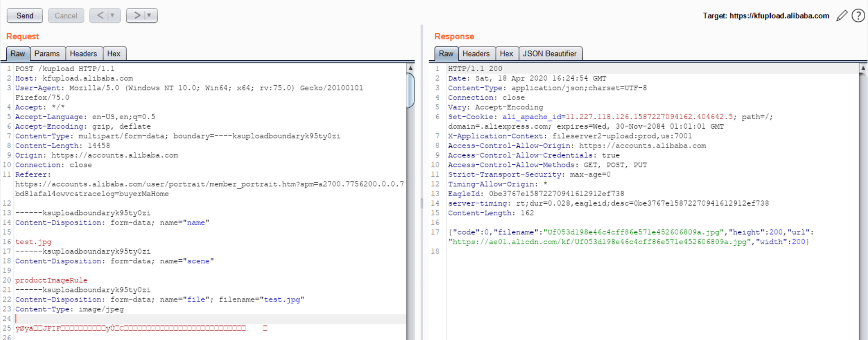This screenshot has height=340, width=868.
Task: Expand the back history dropdown arrow
Action: point(113,15)
